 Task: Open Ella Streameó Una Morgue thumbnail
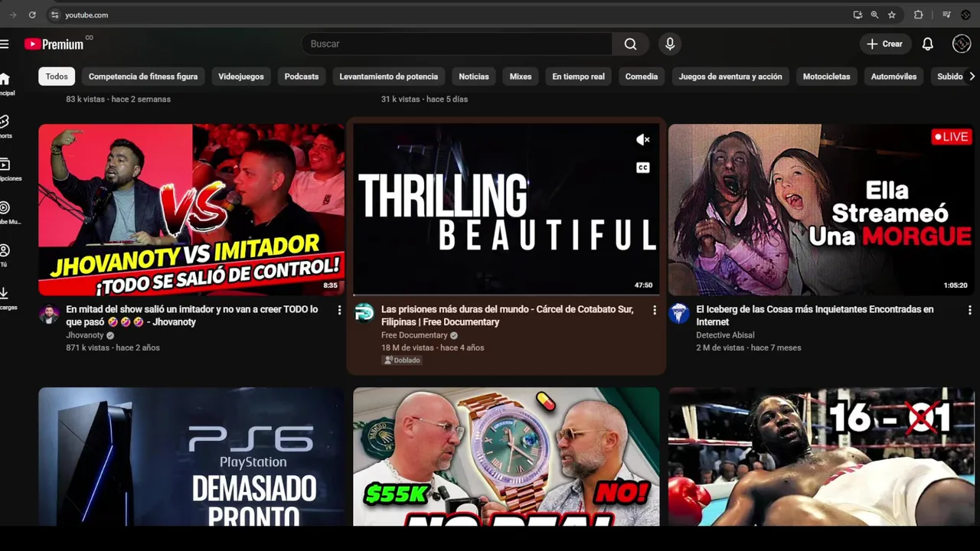pos(821,210)
